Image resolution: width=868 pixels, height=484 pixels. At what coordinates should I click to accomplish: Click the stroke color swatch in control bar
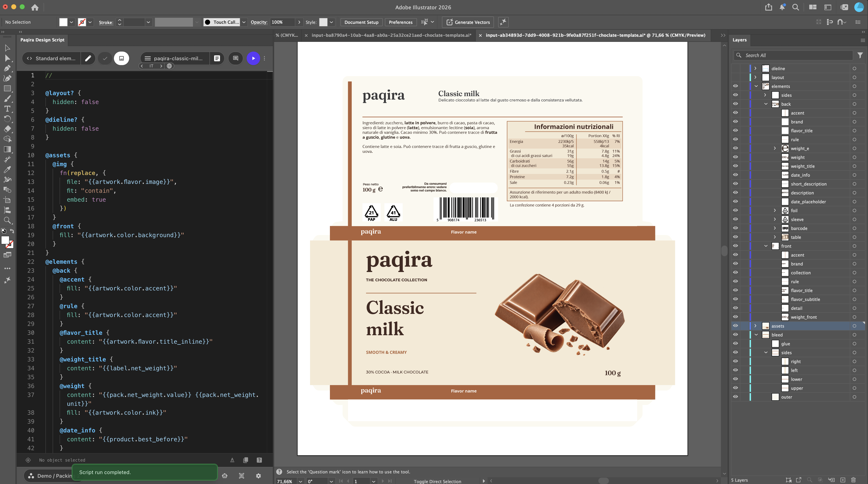pyautogui.click(x=82, y=22)
